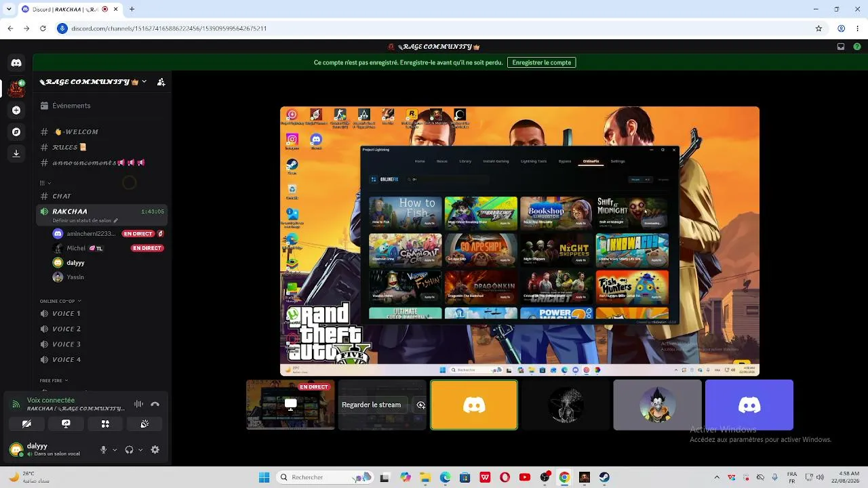Viewport: 868px width, 488px height.
Task: Bookmark this page with the star
Action: (818, 28)
